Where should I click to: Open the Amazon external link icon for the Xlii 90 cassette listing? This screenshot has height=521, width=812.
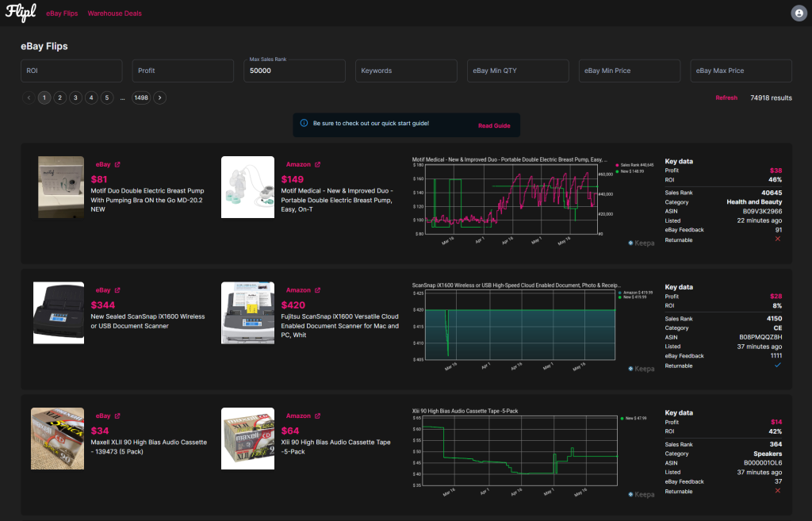pos(317,416)
